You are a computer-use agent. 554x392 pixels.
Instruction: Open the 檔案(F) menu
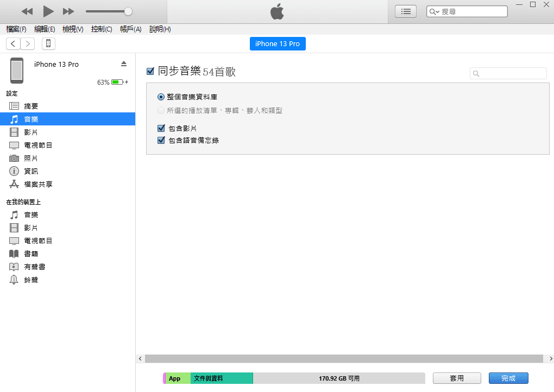(x=16, y=29)
